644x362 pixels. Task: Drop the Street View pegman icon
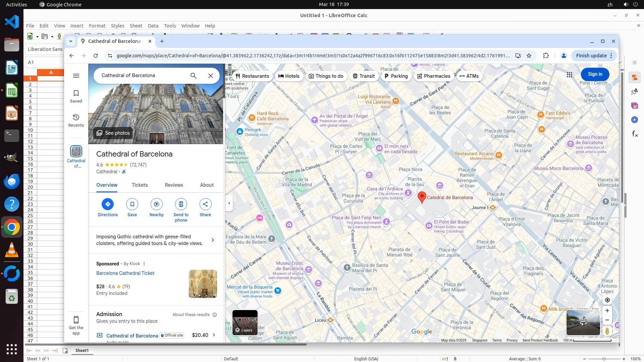click(607, 331)
